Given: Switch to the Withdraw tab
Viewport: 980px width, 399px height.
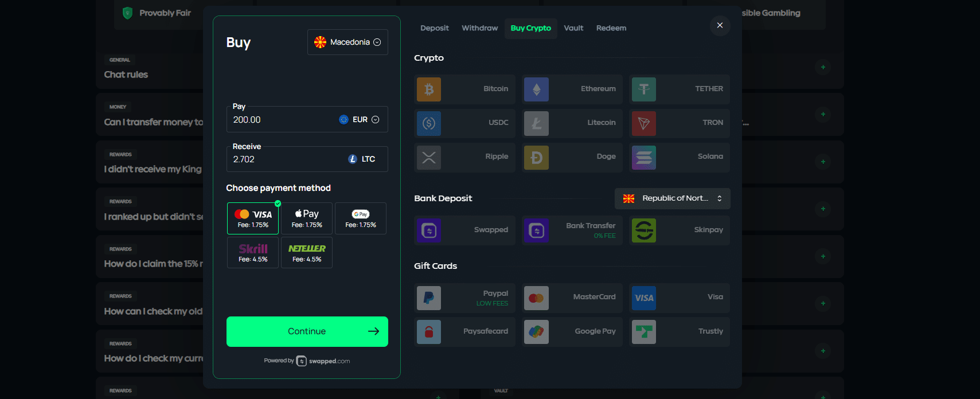Looking at the screenshot, I should click(479, 28).
